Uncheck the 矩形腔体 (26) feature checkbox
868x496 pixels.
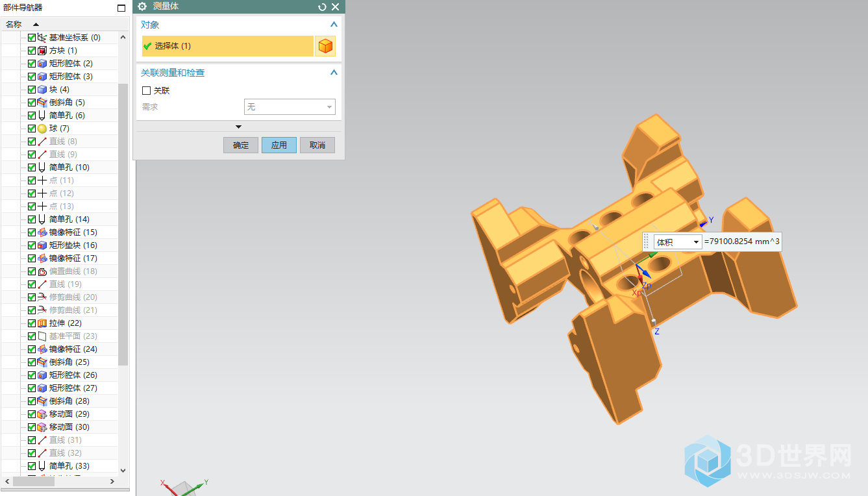click(32, 375)
